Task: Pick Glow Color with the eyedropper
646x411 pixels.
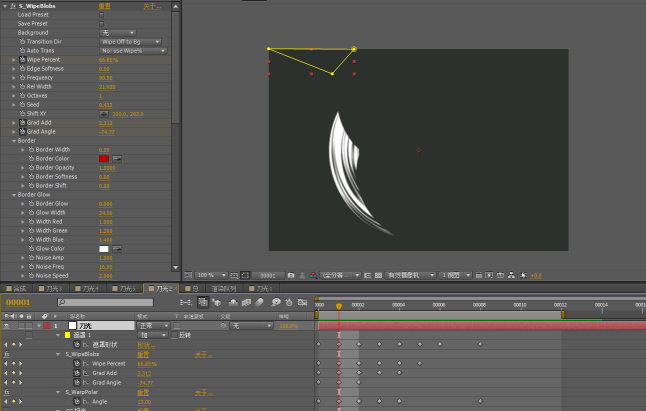Action: (x=117, y=249)
